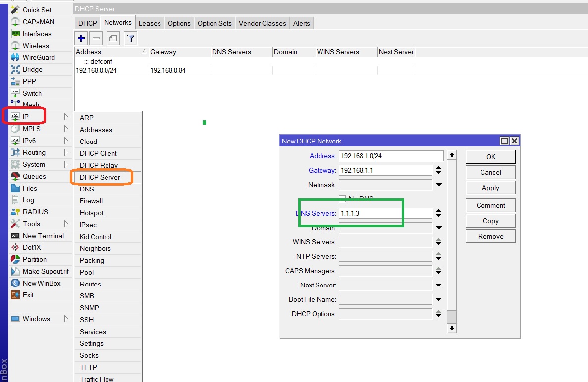This screenshot has height=382, width=588.
Task: Click the blue plus Add button
Action: 82,38
